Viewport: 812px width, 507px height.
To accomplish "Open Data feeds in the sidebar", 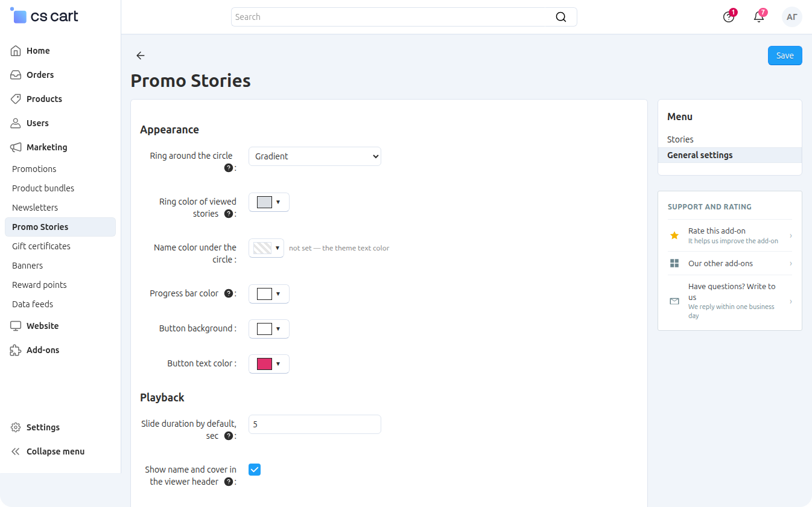I will (33, 304).
